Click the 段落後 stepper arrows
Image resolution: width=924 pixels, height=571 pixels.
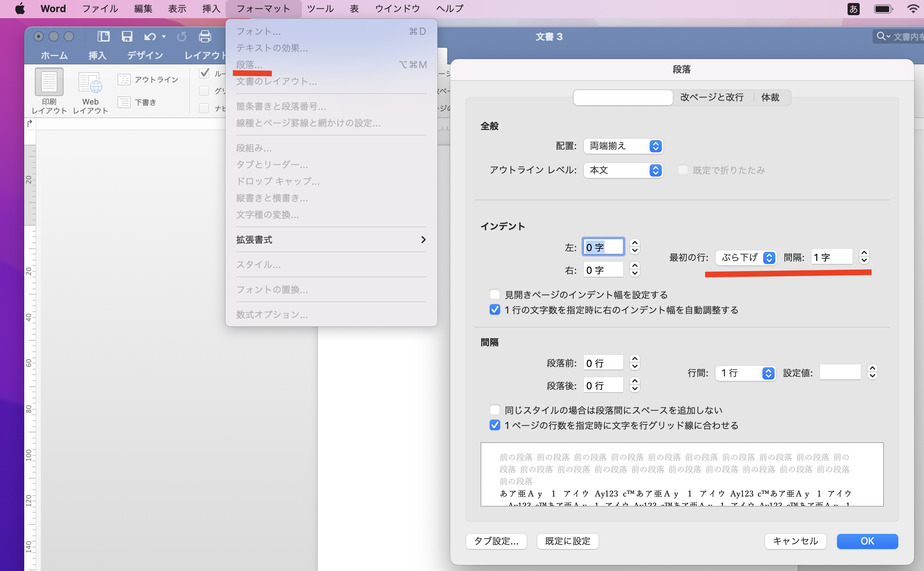click(x=635, y=385)
